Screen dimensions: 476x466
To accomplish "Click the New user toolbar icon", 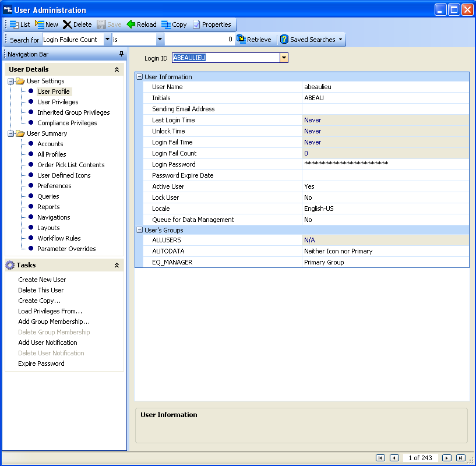I will point(40,24).
